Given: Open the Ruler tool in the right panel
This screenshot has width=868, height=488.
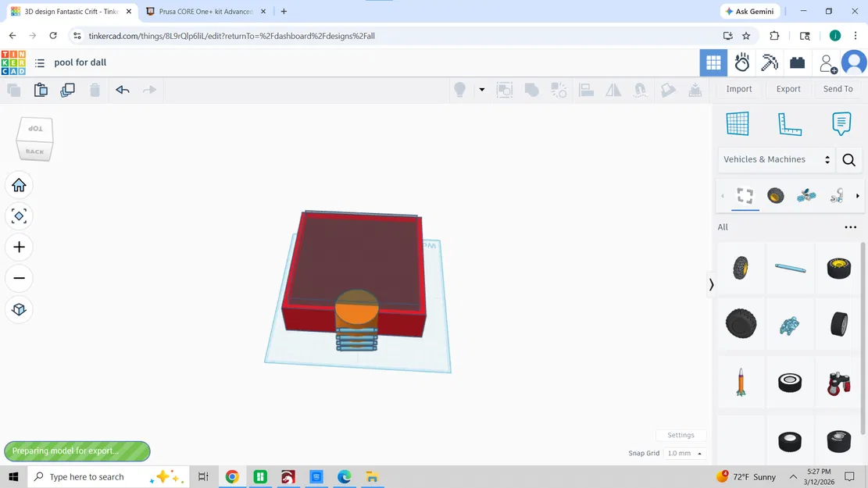Looking at the screenshot, I should 788,123.
